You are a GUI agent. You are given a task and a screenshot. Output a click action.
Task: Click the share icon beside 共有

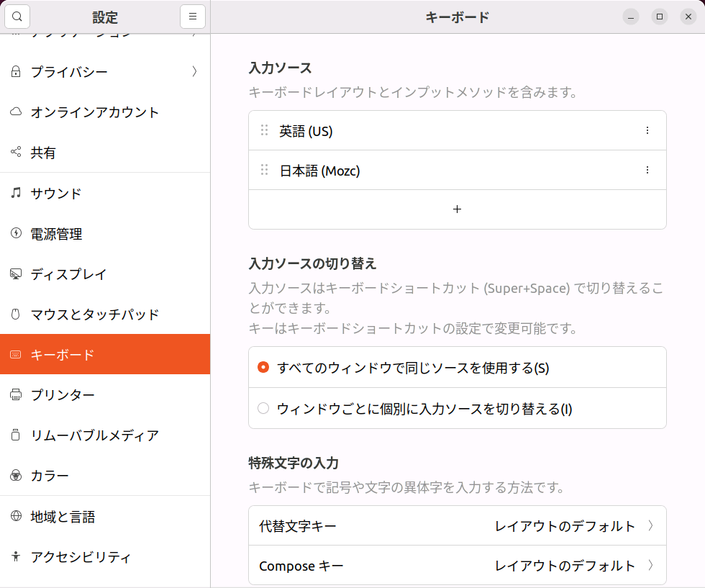pyautogui.click(x=16, y=152)
